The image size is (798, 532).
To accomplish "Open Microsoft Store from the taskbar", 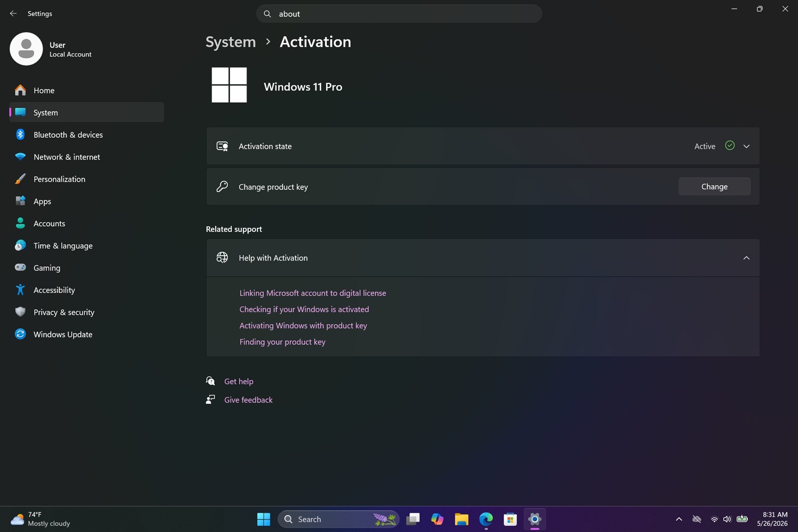I will coord(510,519).
